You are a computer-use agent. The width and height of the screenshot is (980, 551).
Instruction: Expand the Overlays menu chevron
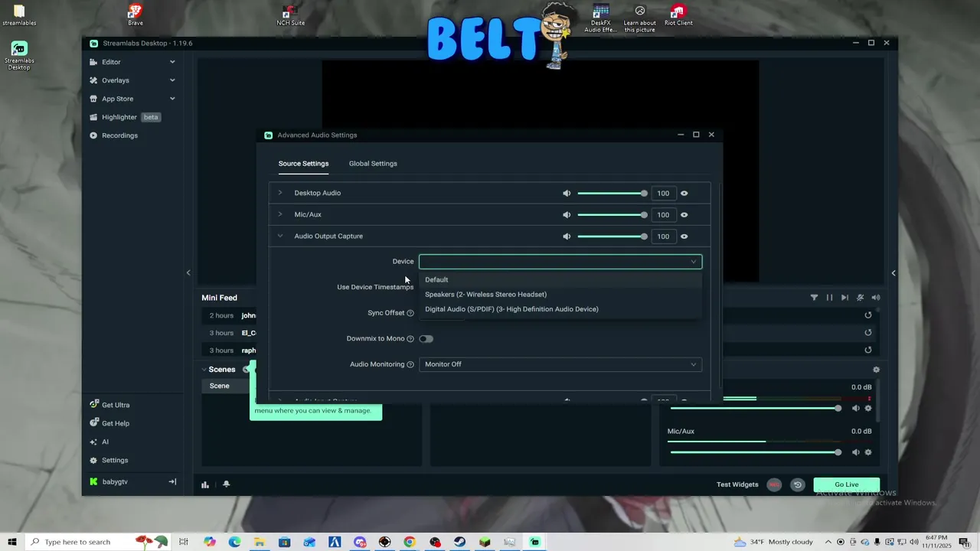[172, 80]
